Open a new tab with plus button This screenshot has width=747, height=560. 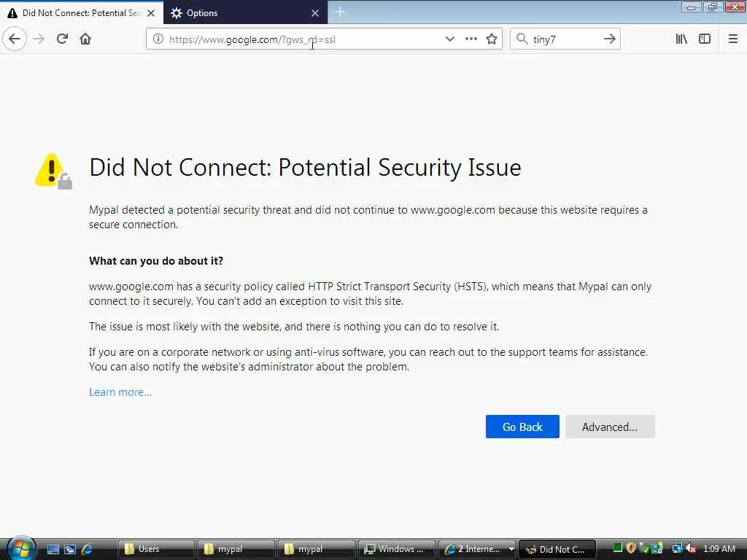[340, 12]
